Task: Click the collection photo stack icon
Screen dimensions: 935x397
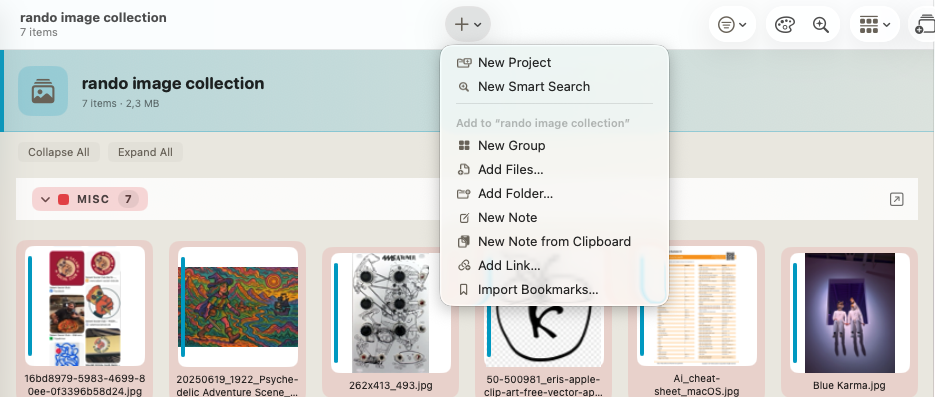Action: 43,91
